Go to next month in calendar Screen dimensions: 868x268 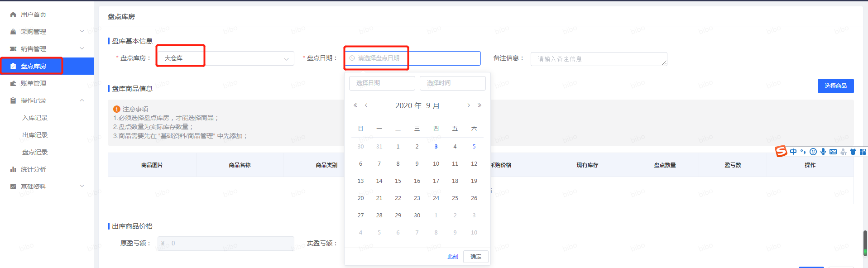pos(468,105)
